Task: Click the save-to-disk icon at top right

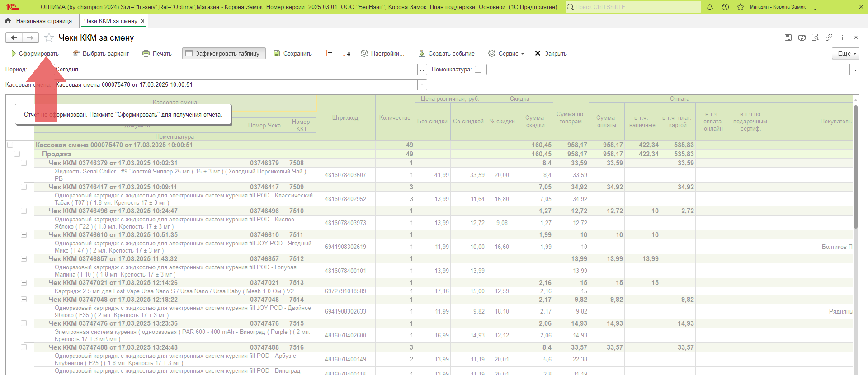Action: tap(788, 37)
